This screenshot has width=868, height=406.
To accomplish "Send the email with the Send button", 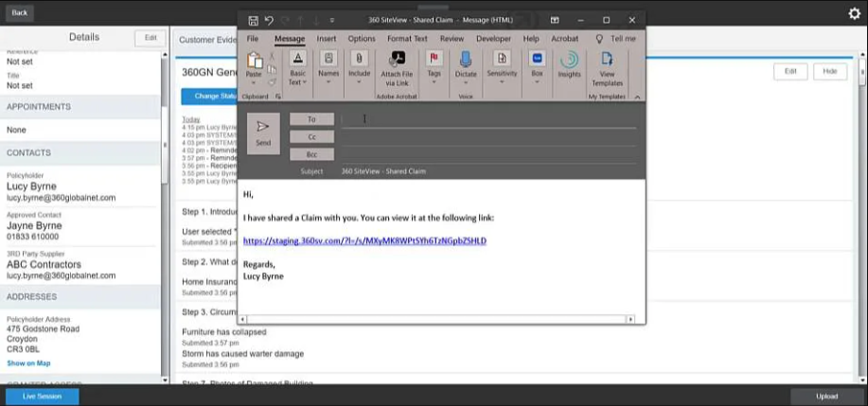I will [x=263, y=133].
